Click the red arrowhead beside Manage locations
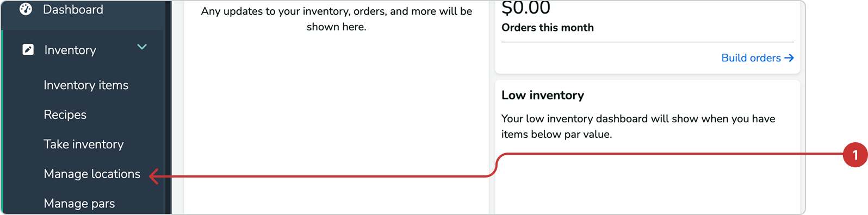The height and width of the screenshot is (215, 868). point(154,176)
